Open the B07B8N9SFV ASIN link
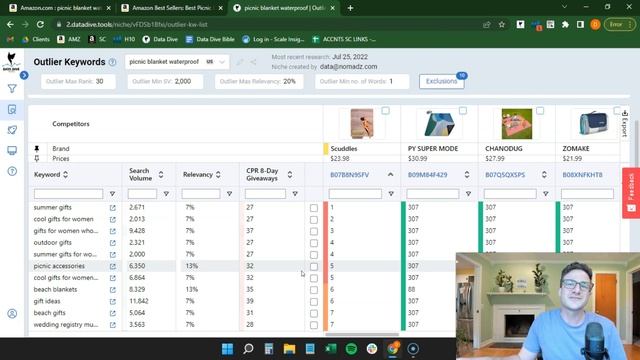 tap(349, 175)
